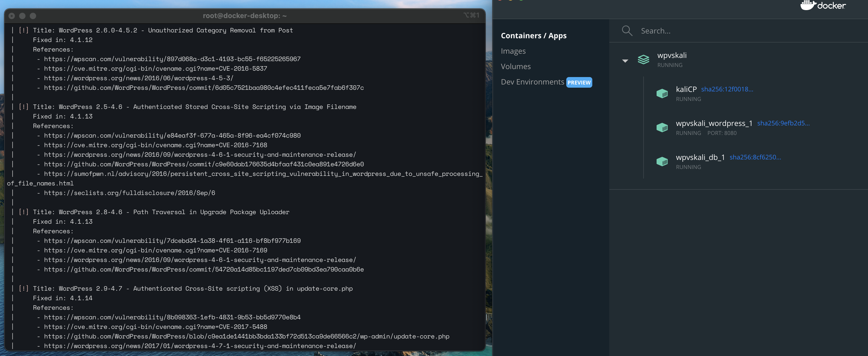
Task: Open the Images section
Action: tap(513, 51)
